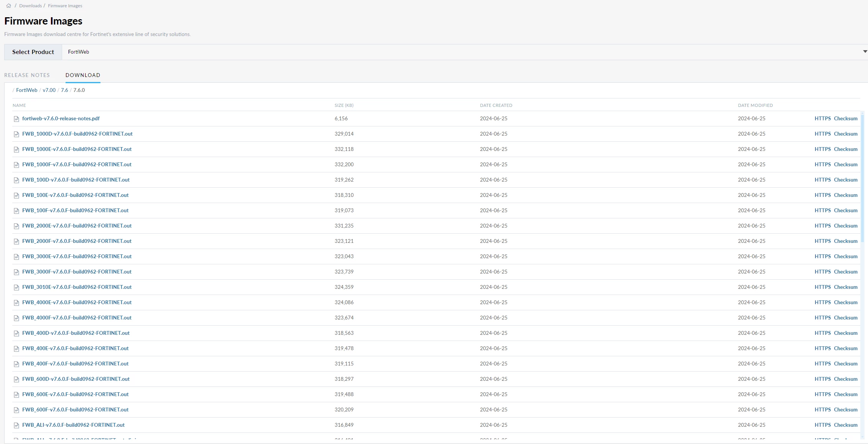The height and width of the screenshot is (444, 868).
Task: Click file icon beside FWB_100E firmware row
Action: (16, 195)
